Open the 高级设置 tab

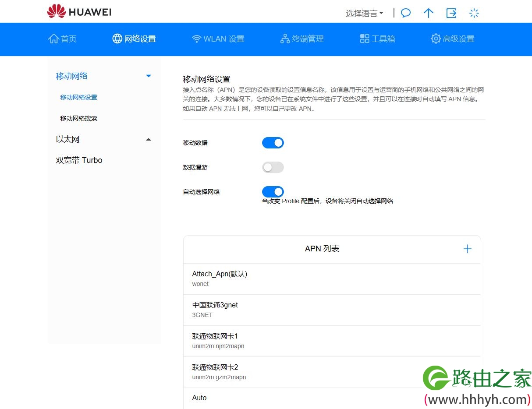click(x=453, y=39)
